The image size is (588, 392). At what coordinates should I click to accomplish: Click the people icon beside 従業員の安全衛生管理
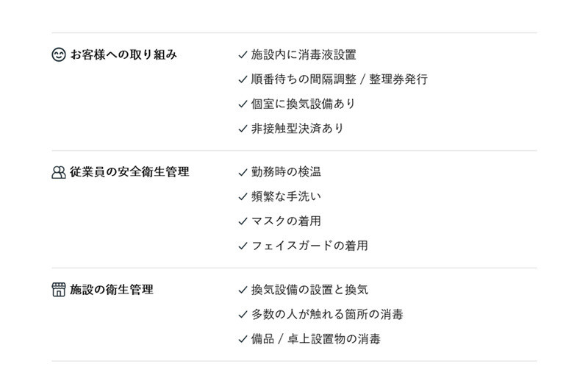59,172
